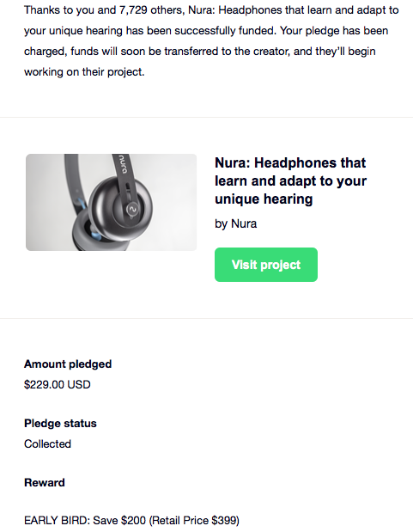Screen dimensions: 413x532
Task: Click the Collected status text
Action: (x=47, y=443)
